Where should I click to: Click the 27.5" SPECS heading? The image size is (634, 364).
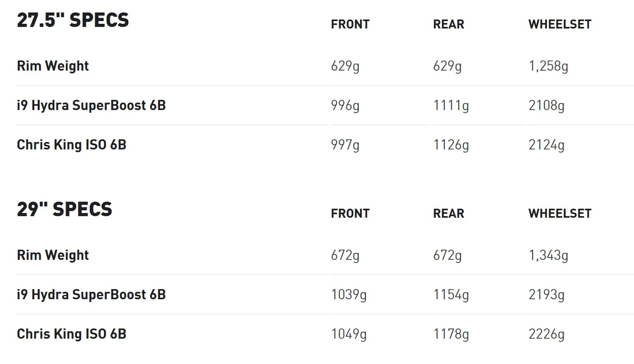pyautogui.click(x=73, y=20)
